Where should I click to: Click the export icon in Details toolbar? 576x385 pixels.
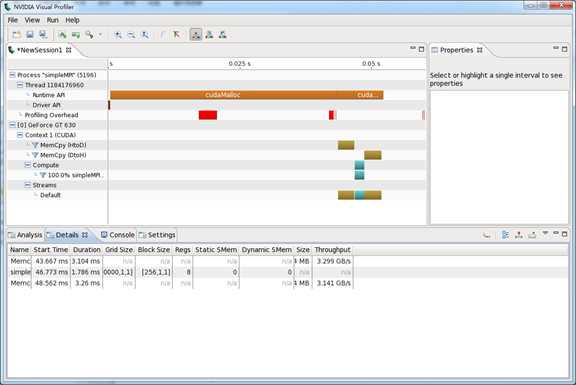(532, 235)
